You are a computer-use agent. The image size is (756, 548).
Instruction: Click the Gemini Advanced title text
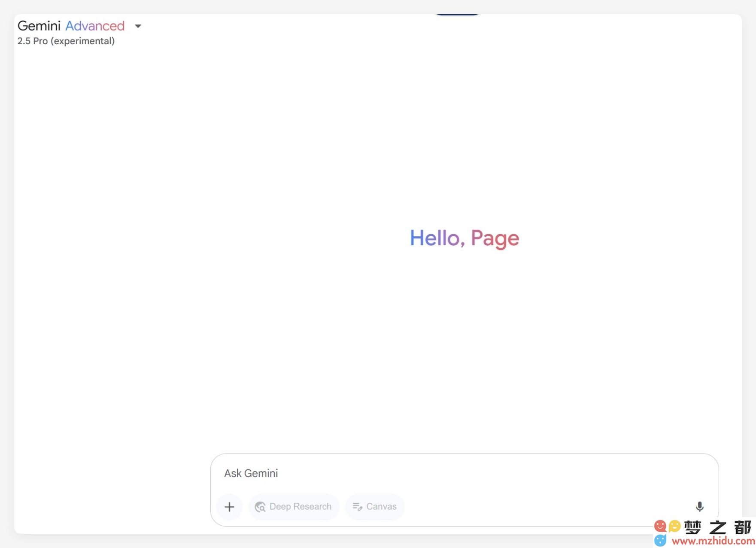tap(71, 26)
